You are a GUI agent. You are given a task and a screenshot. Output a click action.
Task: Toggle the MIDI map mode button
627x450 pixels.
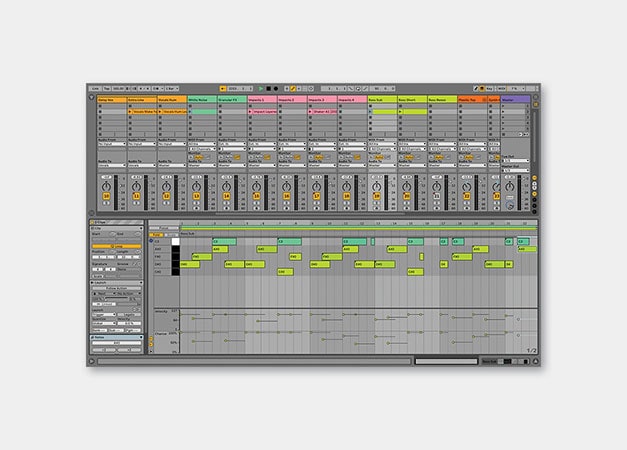[501, 88]
